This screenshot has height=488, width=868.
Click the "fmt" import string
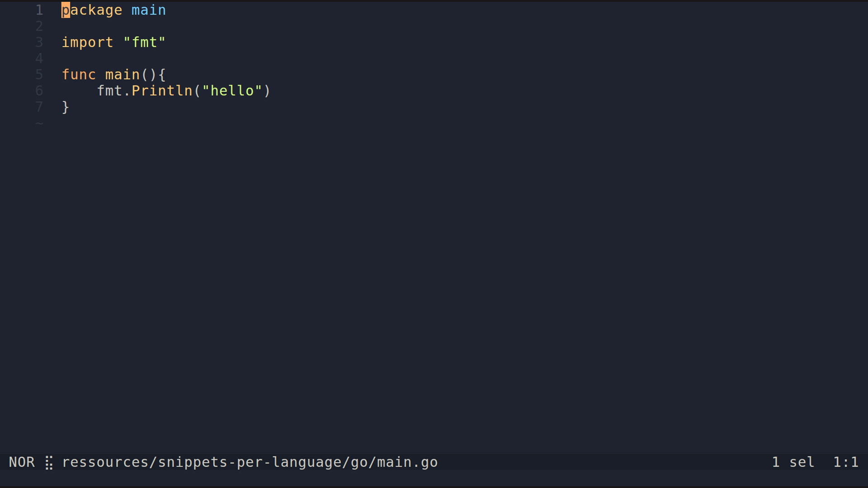(145, 42)
